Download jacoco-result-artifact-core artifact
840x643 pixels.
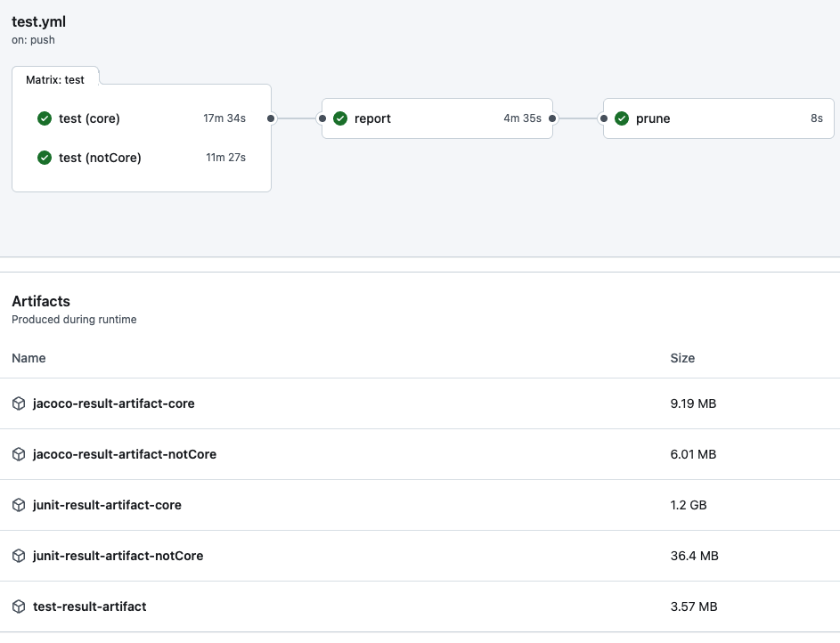[x=113, y=403]
